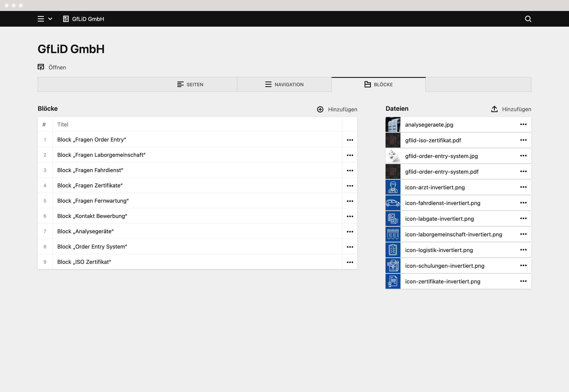Click the analysegeraete.jpg thumbnail
Viewport: 569px width, 392px height.
[393, 124]
